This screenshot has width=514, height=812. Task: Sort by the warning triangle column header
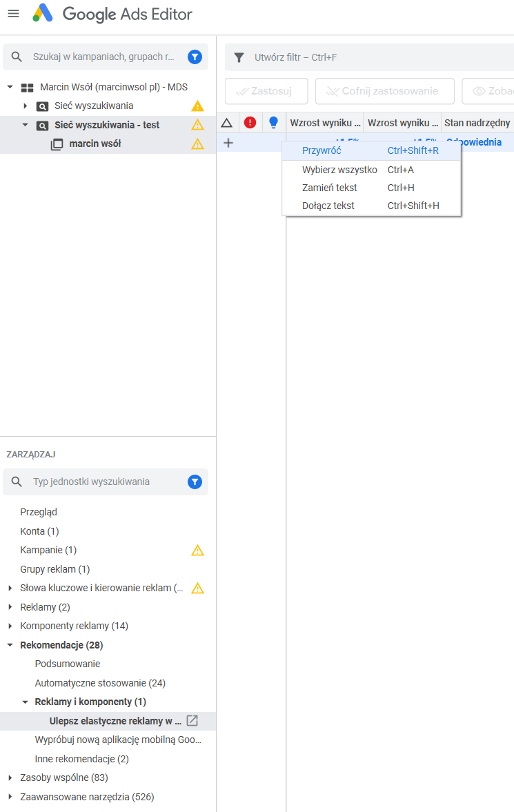(x=226, y=123)
